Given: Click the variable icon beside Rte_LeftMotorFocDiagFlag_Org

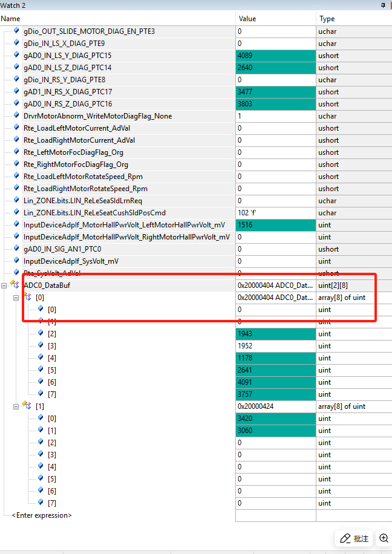Looking at the screenshot, I should point(16,152).
